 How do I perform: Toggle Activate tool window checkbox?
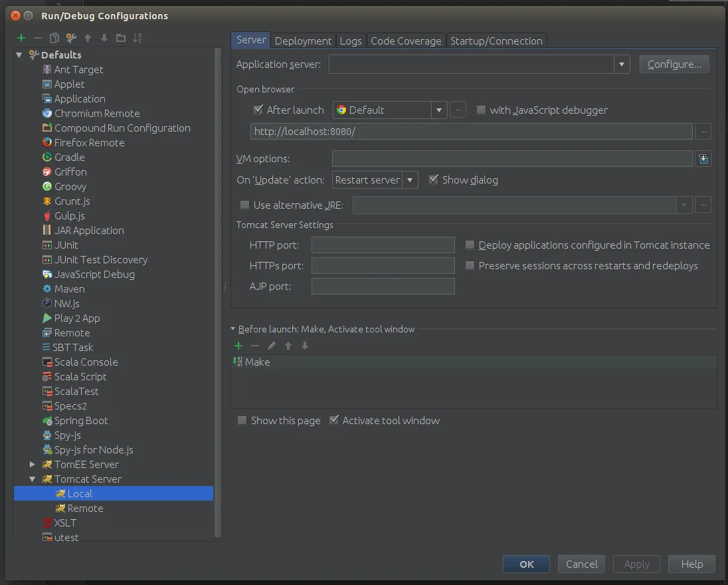tap(334, 420)
